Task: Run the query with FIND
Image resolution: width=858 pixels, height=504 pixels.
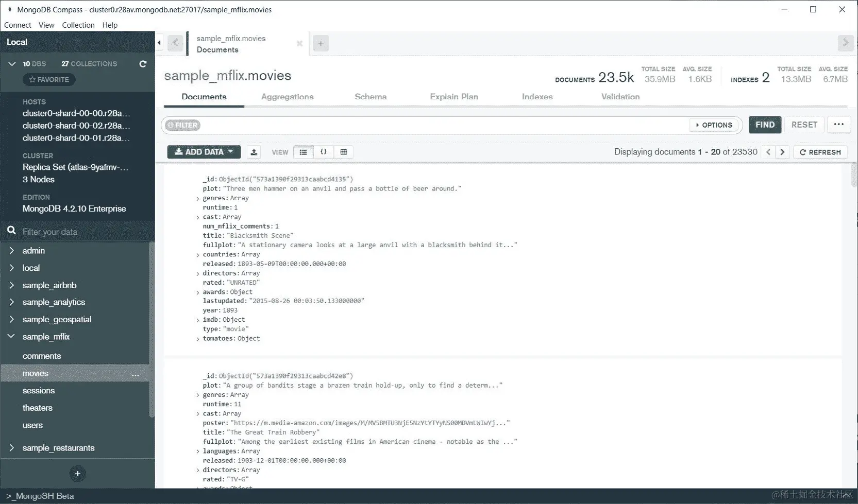Action: tap(765, 125)
